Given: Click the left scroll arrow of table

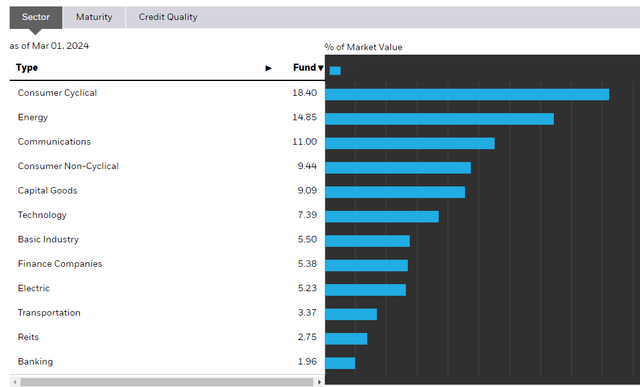Looking at the screenshot, I should coord(15,382).
